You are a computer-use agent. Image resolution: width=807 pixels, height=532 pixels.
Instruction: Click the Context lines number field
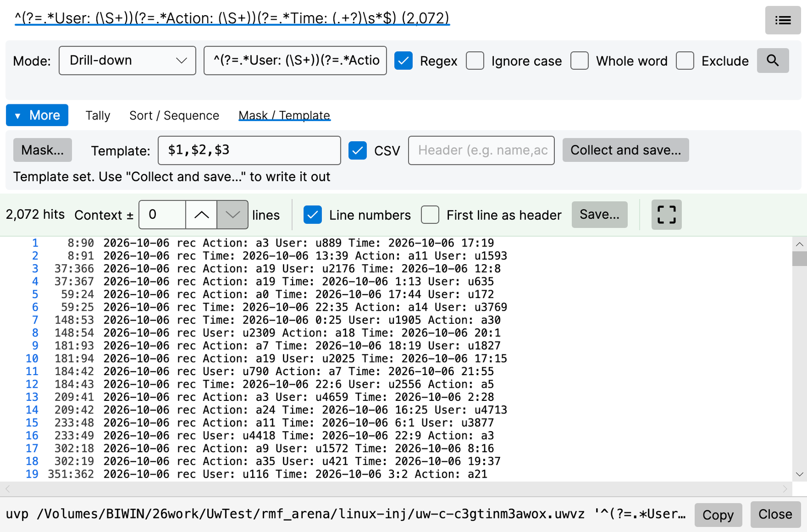pyautogui.click(x=162, y=215)
